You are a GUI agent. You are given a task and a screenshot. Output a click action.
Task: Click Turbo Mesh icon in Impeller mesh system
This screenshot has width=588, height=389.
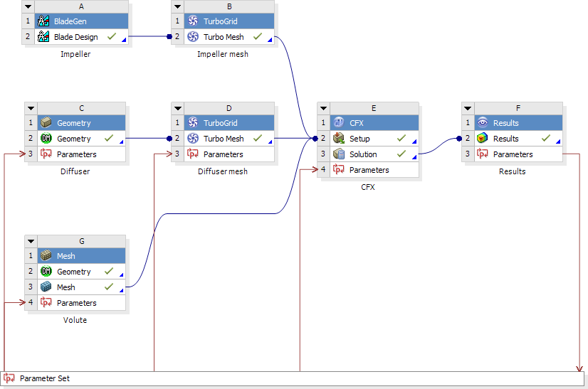point(193,37)
